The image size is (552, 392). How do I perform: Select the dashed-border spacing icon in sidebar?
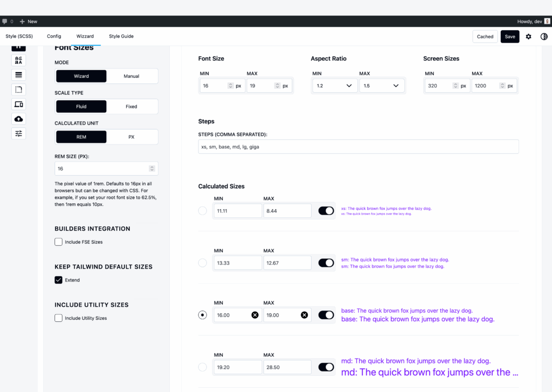tap(18, 90)
